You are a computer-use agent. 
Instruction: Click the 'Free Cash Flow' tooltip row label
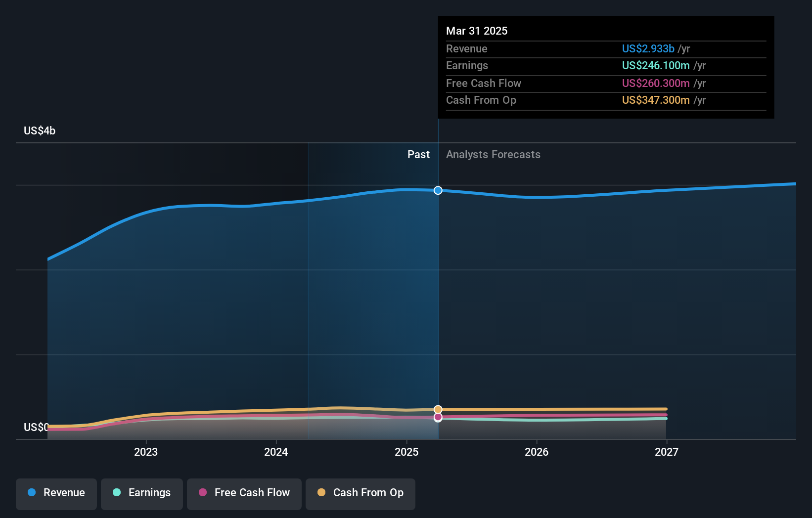[x=484, y=83]
